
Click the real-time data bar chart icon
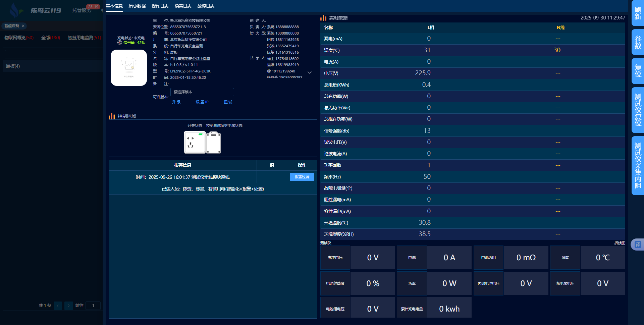pos(323,18)
